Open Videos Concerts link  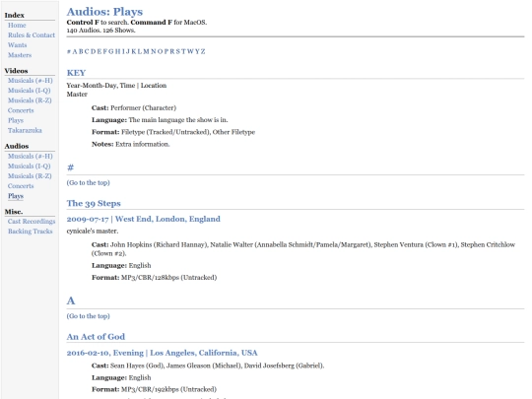coord(21,110)
